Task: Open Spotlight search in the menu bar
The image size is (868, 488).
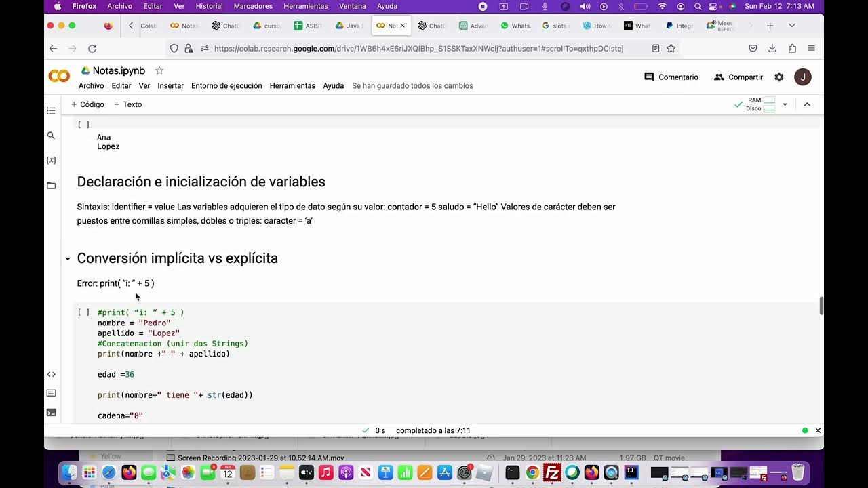Action: 697,6
